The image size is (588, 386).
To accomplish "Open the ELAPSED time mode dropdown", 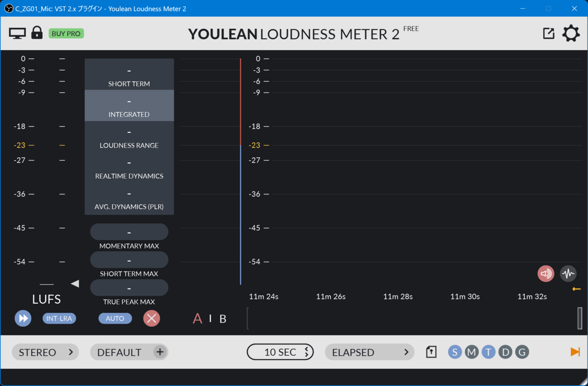I will [x=369, y=352].
